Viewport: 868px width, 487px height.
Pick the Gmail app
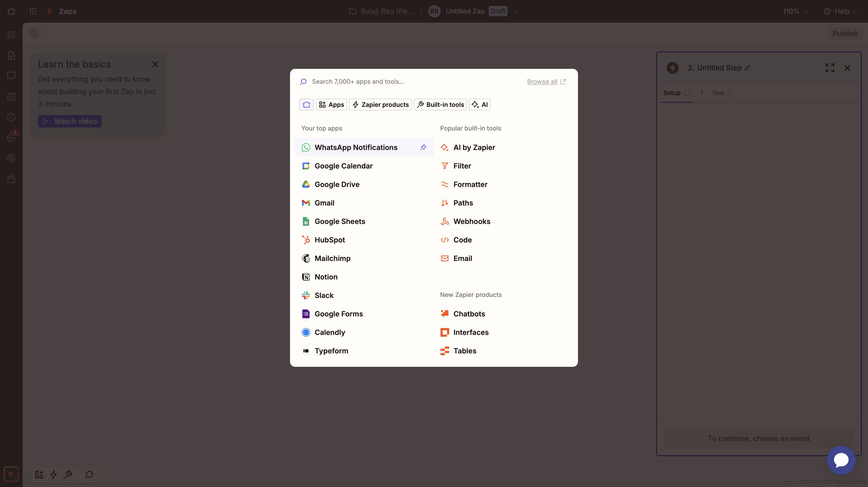pos(364,203)
